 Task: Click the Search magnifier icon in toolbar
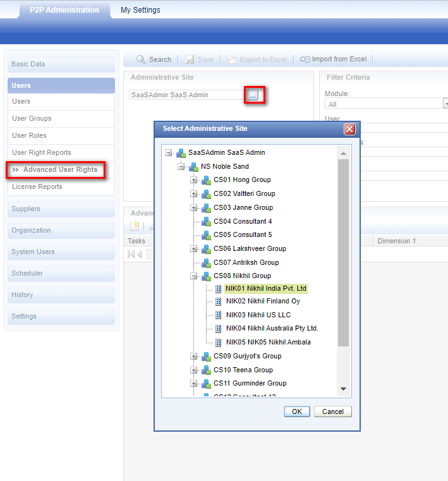(141, 59)
